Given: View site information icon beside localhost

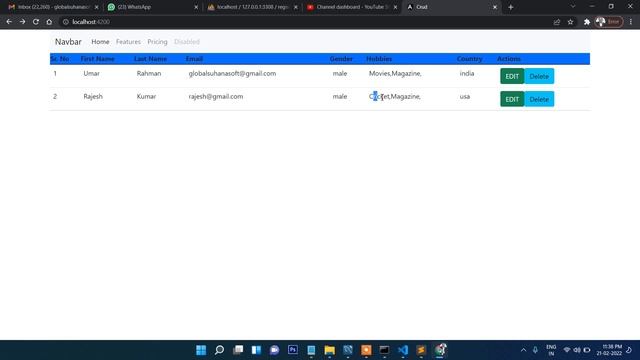Looking at the screenshot, I should 66,22.
